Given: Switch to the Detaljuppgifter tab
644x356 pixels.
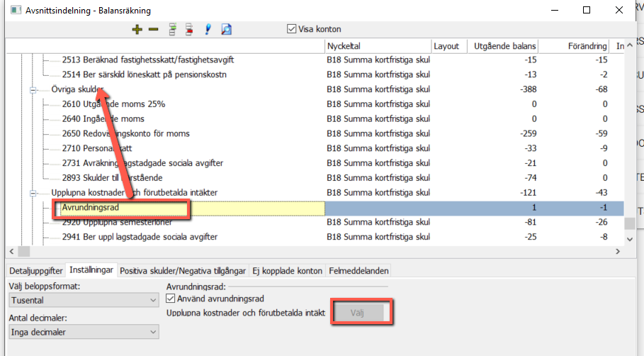Looking at the screenshot, I should (x=35, y=271).
